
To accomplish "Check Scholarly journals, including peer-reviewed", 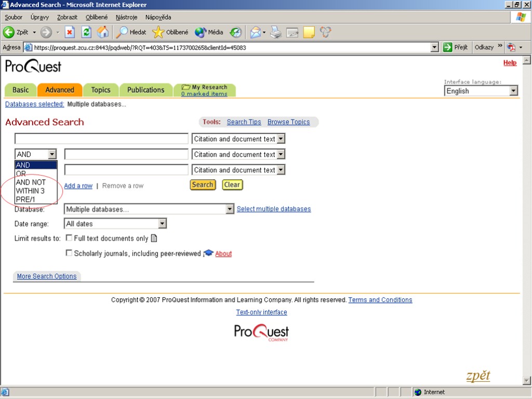I will [69, 253].
